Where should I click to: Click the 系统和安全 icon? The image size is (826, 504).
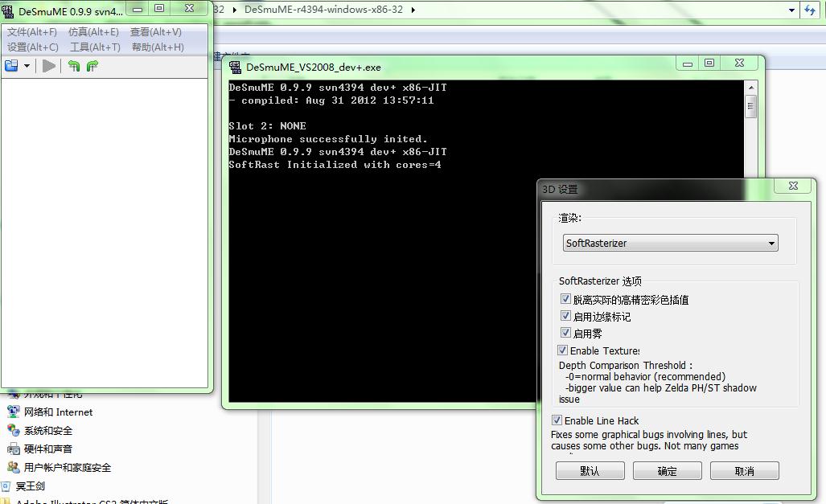(x=13, y=430)
